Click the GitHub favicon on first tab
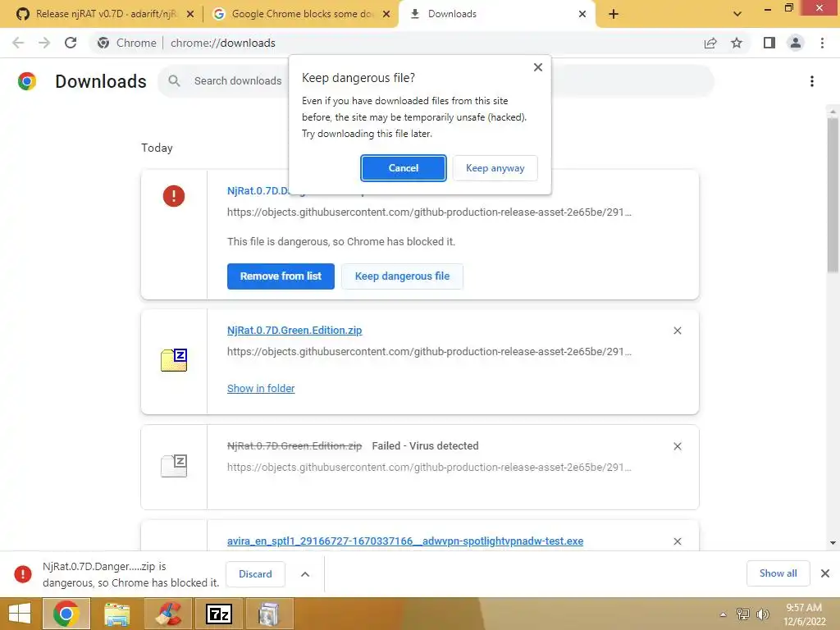 22,14
